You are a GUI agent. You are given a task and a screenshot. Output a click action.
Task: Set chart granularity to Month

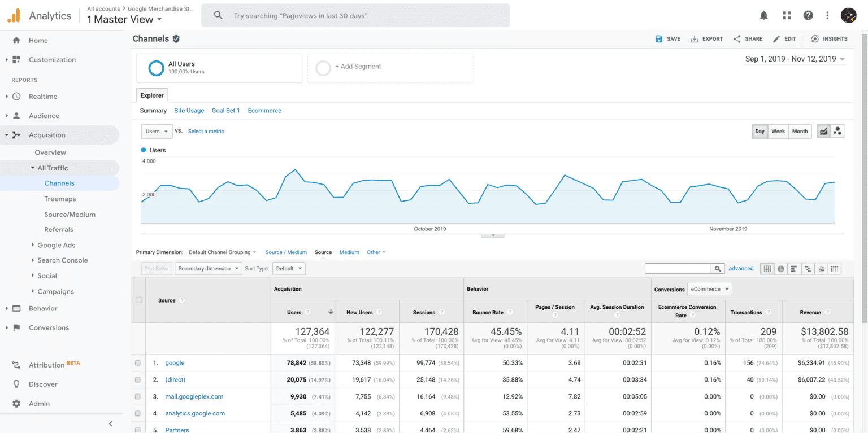point(800,132)
